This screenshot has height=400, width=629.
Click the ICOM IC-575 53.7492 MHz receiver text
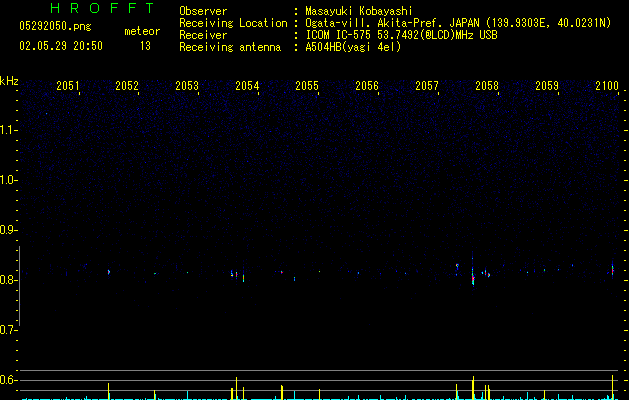401,35
